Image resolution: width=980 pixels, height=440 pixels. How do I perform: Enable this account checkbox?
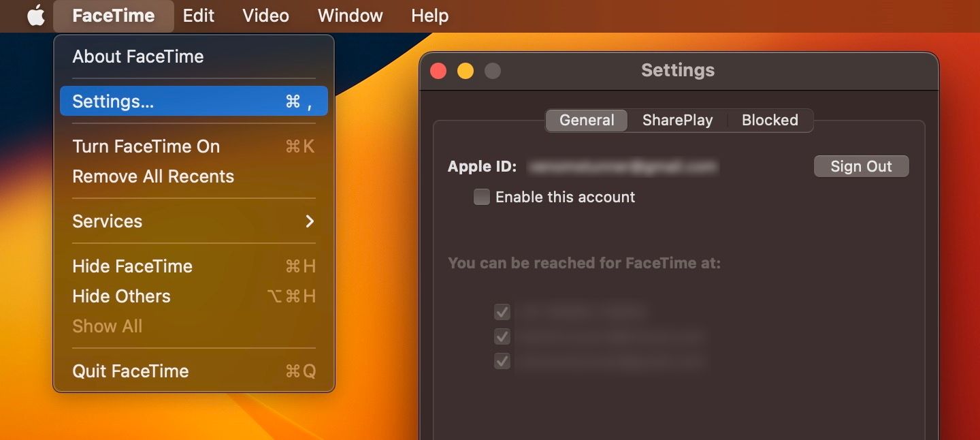(x=481, y=197)
